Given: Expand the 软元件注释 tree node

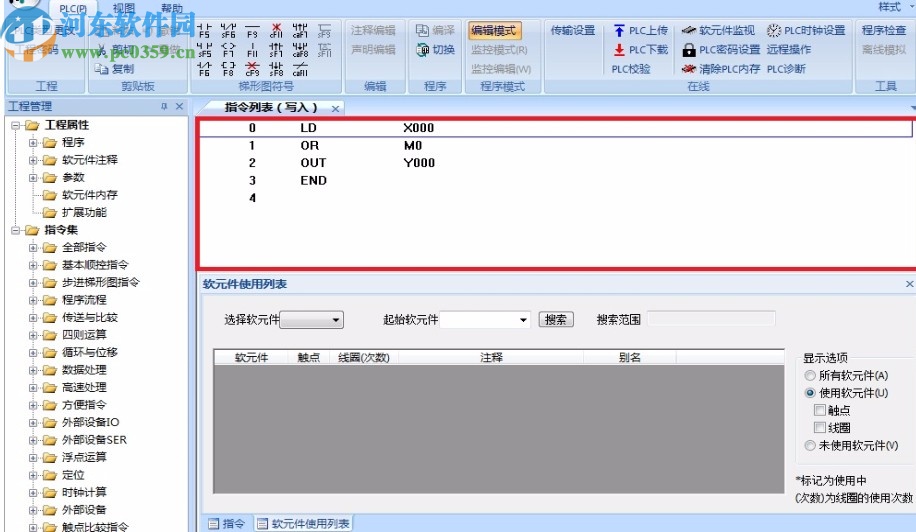Looking at the screenshot, I should pyautogui.click(x=33, y=160).
